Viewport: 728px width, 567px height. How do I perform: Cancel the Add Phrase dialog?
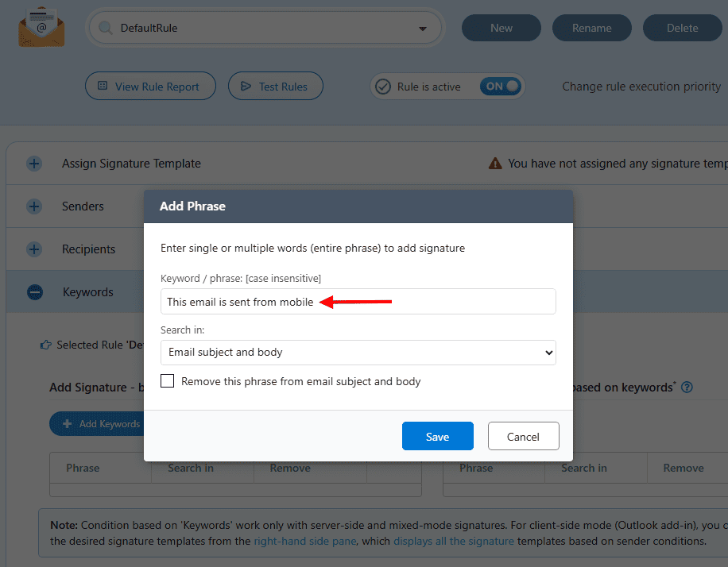tap(523, 437)
